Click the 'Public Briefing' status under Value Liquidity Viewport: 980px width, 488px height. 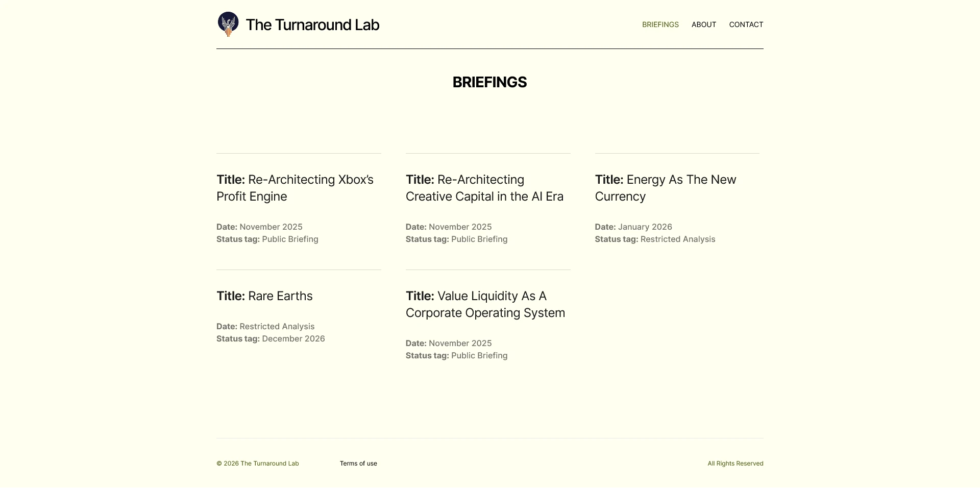(x=479, y=356)
